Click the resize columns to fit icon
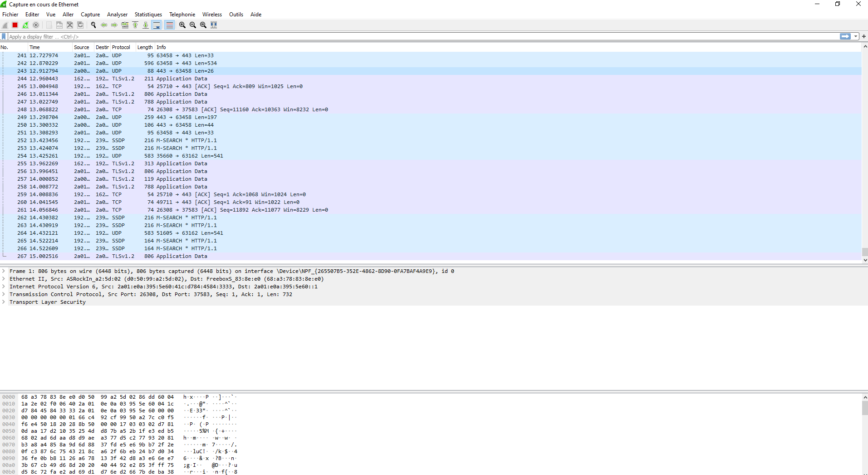 [214, 25]
